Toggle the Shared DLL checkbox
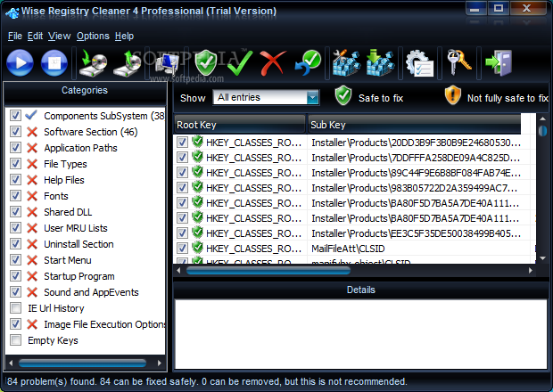 coord(15,212)
